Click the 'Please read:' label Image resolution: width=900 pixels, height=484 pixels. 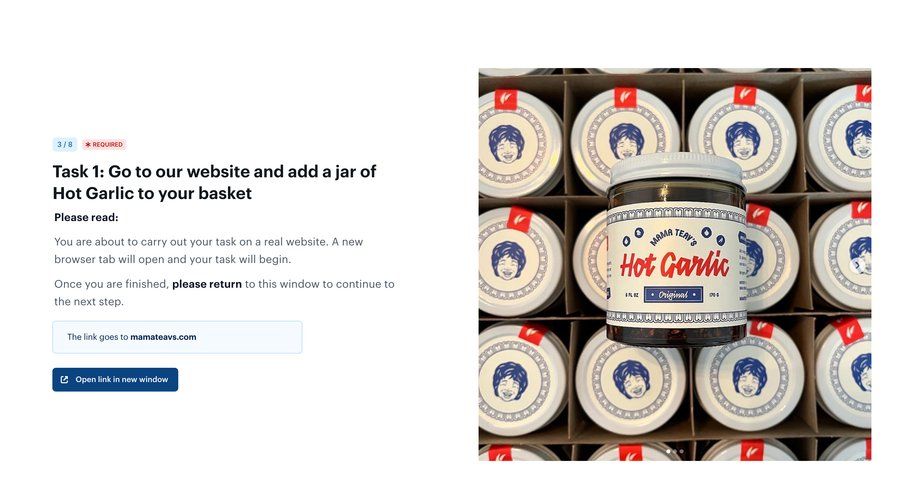pyautogui.click(x=86, y=218)
